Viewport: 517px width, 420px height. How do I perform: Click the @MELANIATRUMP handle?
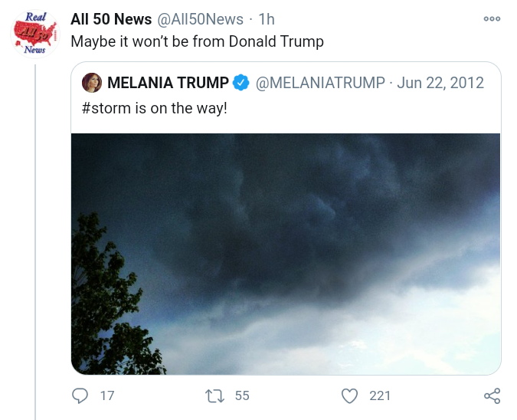pos(320,83)
